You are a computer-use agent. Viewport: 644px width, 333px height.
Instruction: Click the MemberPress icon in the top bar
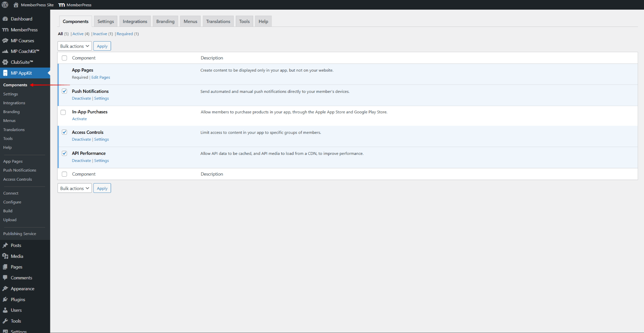61,5
